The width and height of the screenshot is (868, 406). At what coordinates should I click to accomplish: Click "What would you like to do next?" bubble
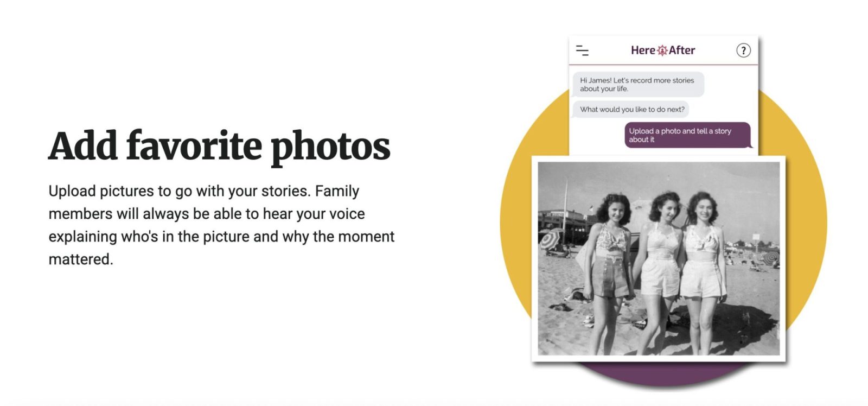click(631, 110)
